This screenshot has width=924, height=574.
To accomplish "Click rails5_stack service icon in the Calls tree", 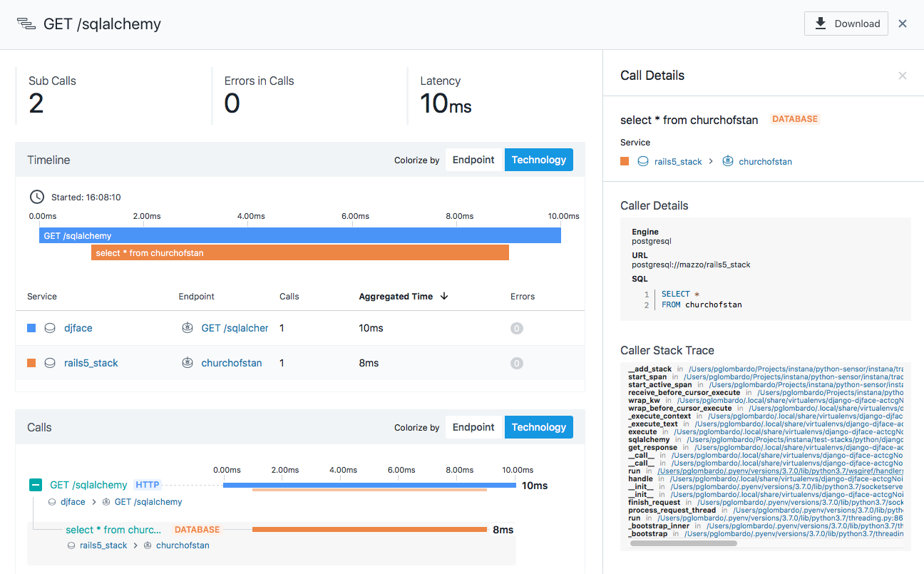I will (x=70, y=545).
